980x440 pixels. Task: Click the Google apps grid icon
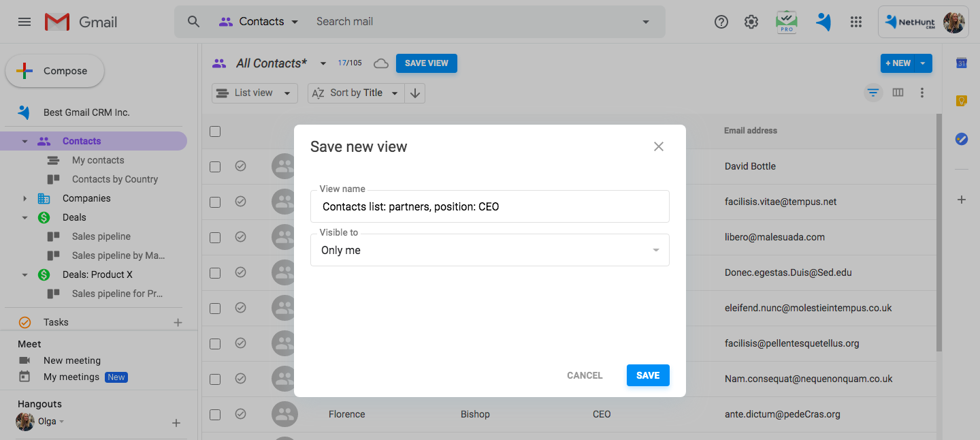pyautogui.click(x=856, y=22)
